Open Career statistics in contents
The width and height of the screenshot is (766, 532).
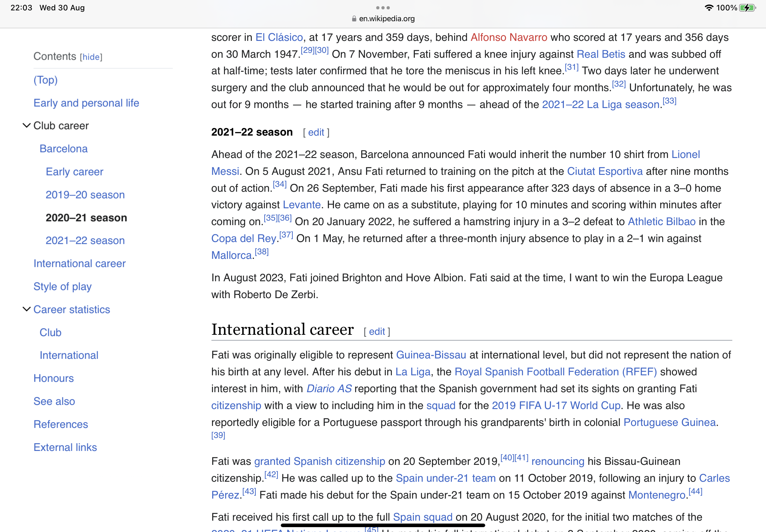click(72, 309)
